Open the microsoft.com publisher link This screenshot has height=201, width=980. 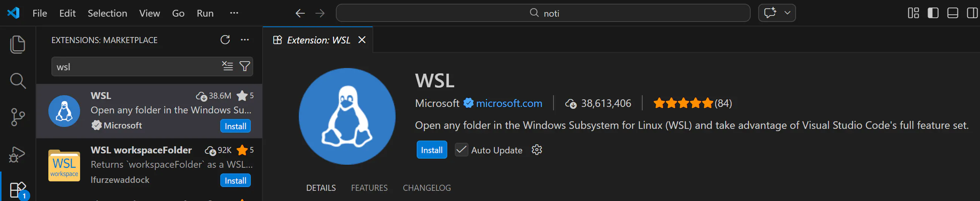(x=509, y=104)
